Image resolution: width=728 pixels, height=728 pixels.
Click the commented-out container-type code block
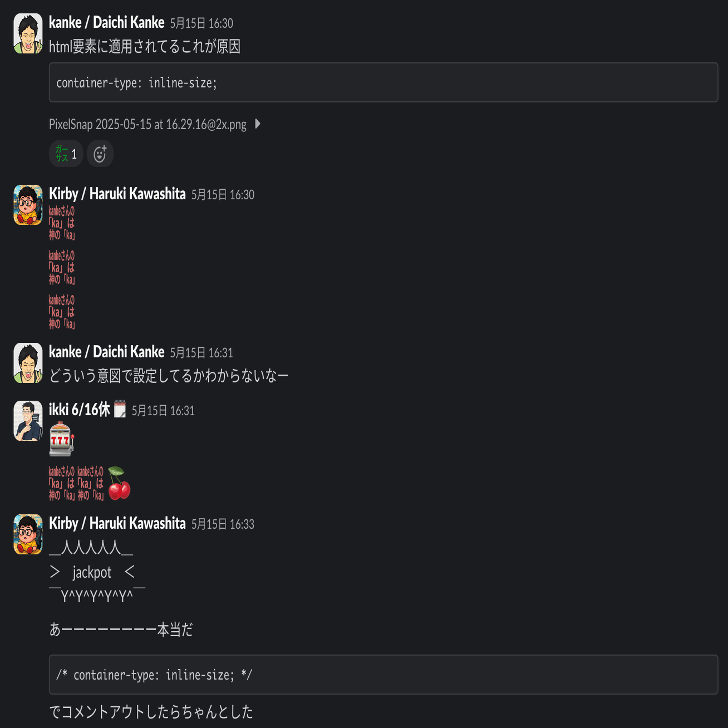pyautogui.click(x=383, y=675)
